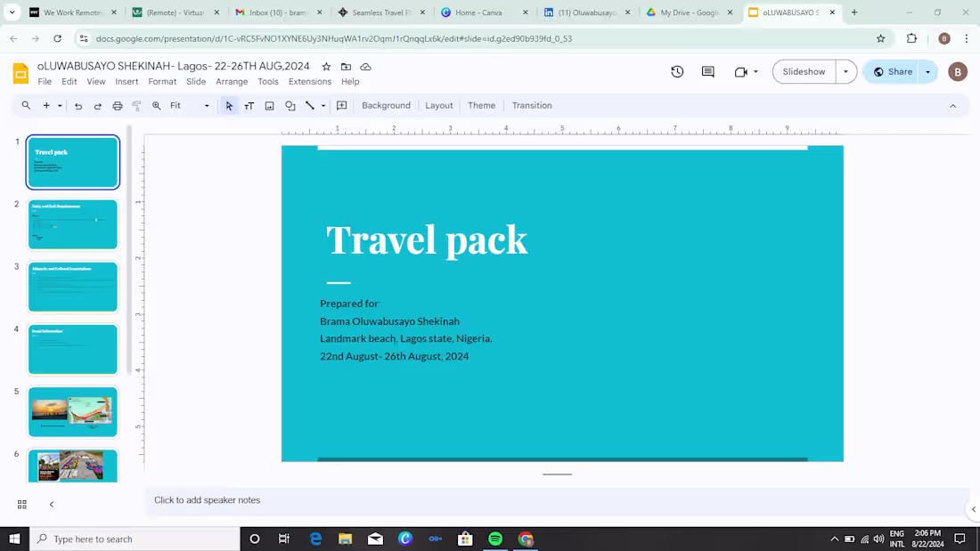Open the Background settings

[x=386, y=106]
